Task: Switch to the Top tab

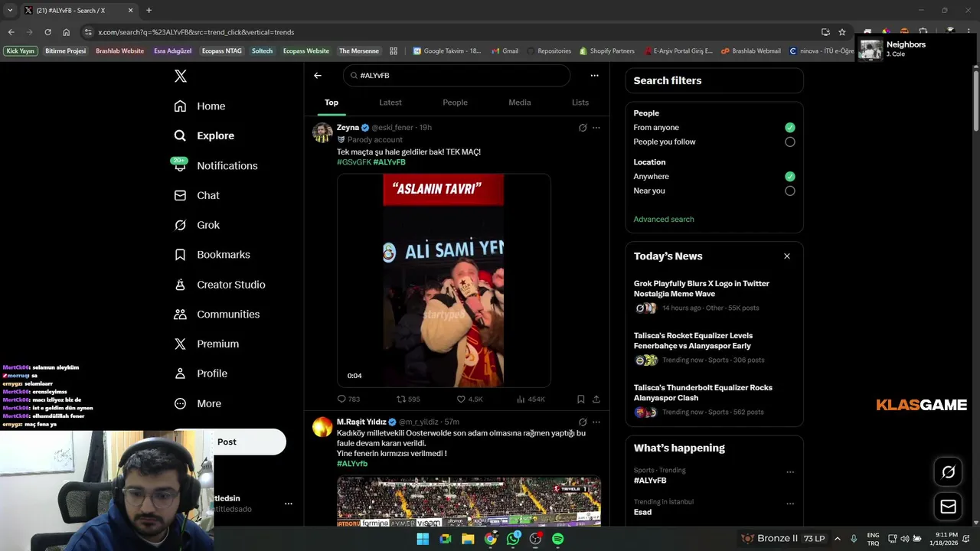Action: pos(332,103)
